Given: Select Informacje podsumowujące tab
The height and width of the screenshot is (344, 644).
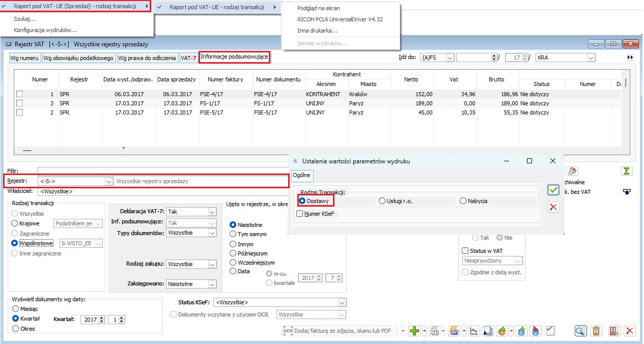Looking at the screenshot, I should (x=234, y=57).
